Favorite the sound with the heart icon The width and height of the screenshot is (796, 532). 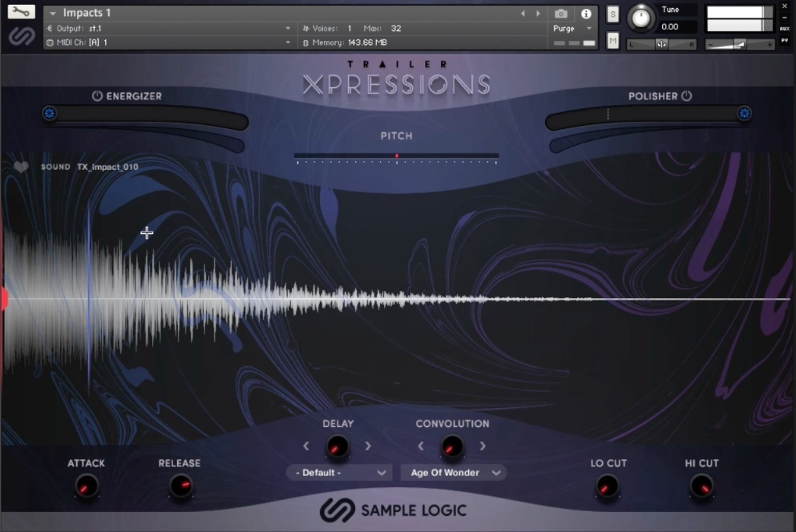point(21,167)
